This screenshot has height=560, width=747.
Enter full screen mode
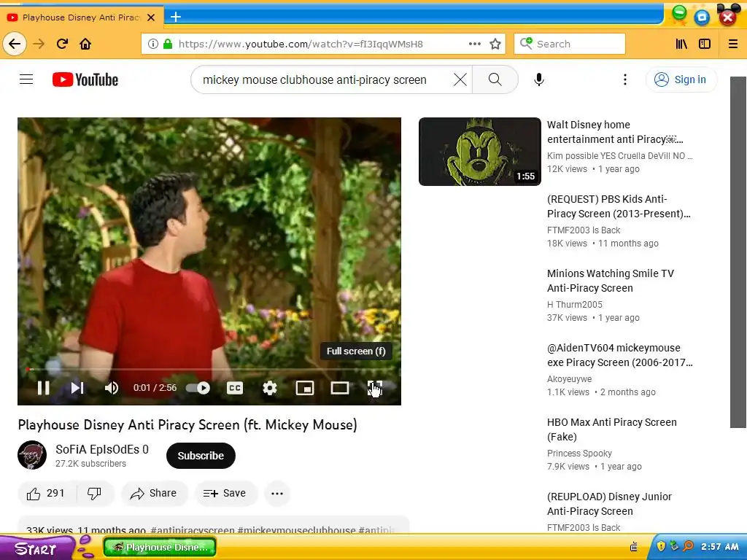pos(374,388)
